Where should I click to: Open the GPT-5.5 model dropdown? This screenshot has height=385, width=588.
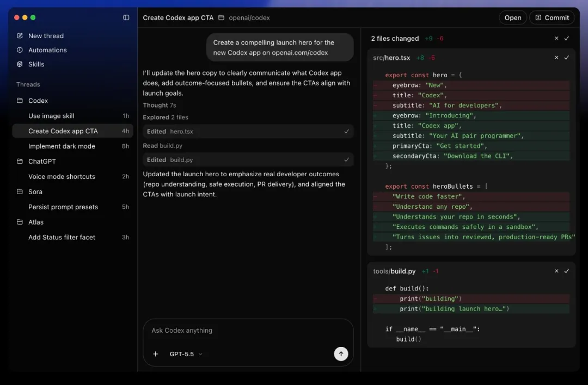186,354
